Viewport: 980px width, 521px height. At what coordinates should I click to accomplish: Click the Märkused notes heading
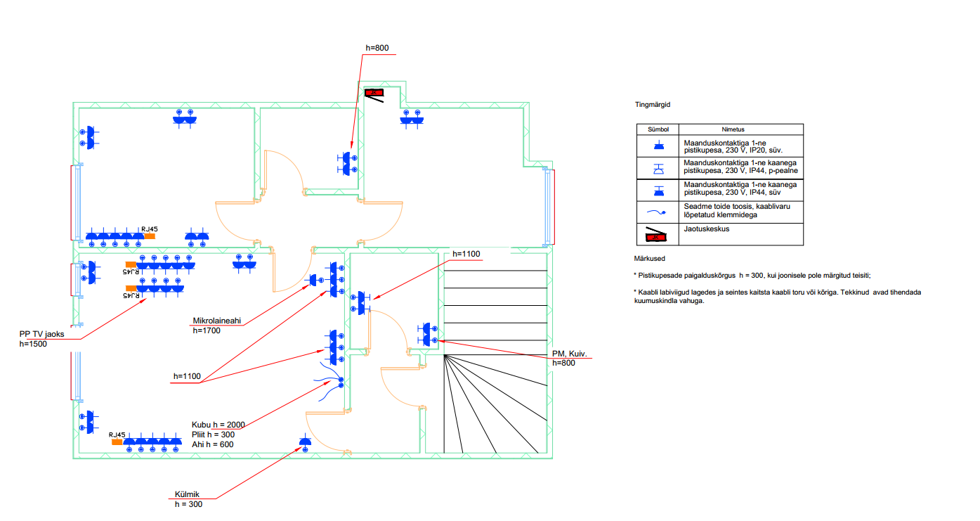[x=650, y=259]
